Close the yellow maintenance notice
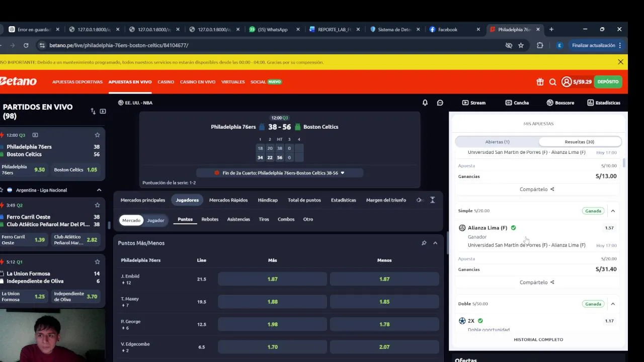 tap(620, 62)
